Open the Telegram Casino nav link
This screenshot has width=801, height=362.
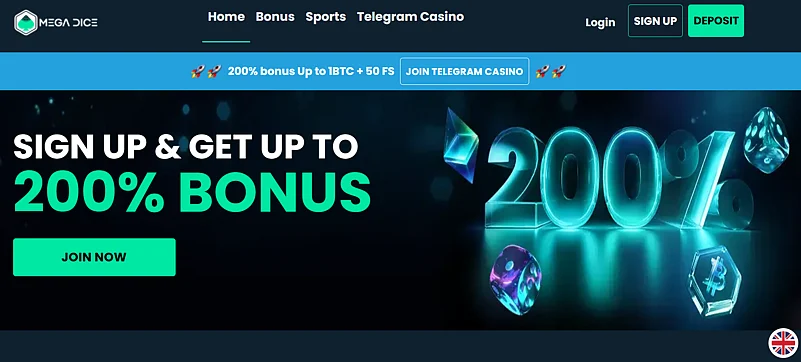[x=411, y=17]
